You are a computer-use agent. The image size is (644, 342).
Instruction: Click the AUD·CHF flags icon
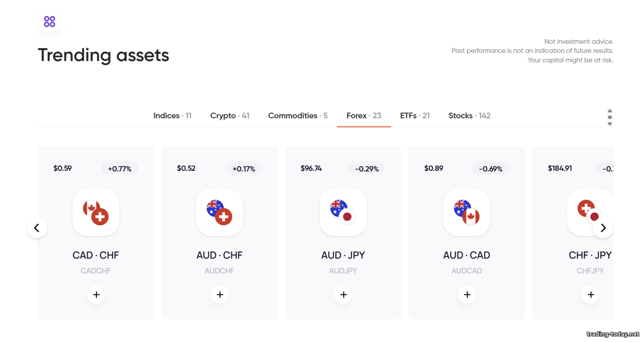(x=219, y=212)
